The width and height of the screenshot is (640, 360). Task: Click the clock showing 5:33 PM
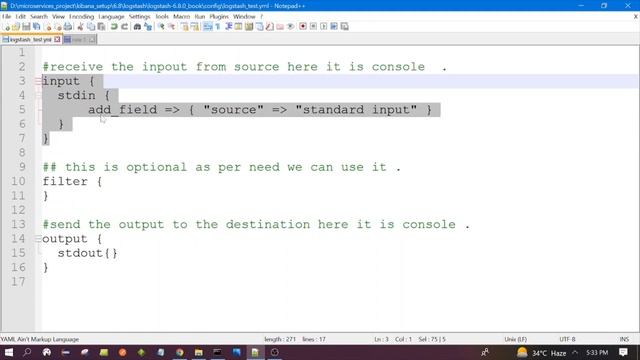click(x=597, y=353)
